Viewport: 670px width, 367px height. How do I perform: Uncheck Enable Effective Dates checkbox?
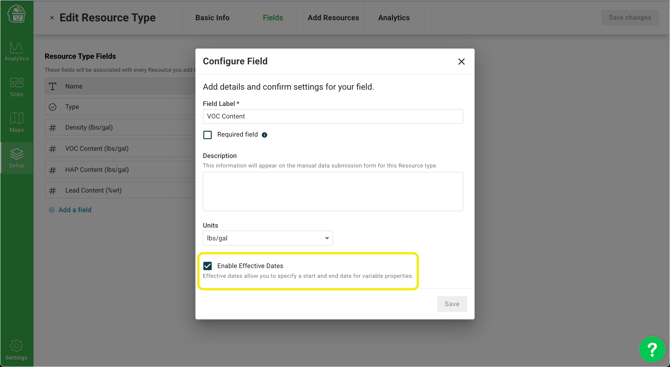coord(208,266)
